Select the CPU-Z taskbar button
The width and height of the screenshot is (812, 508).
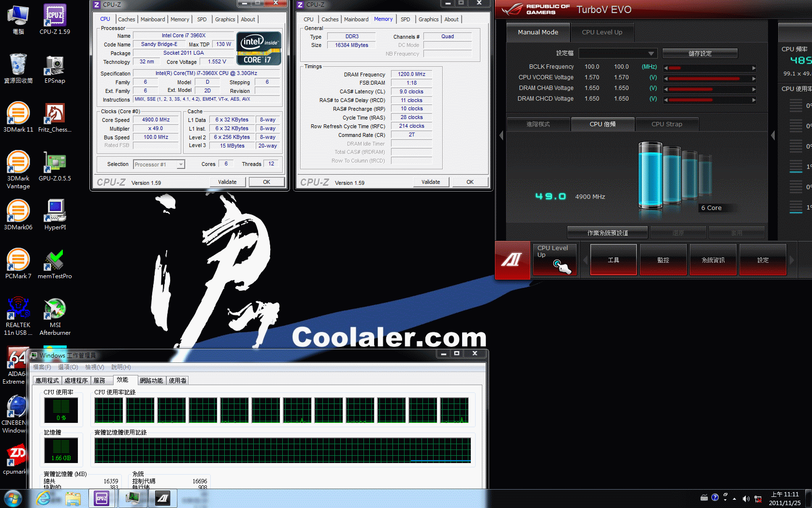(101, 498)
